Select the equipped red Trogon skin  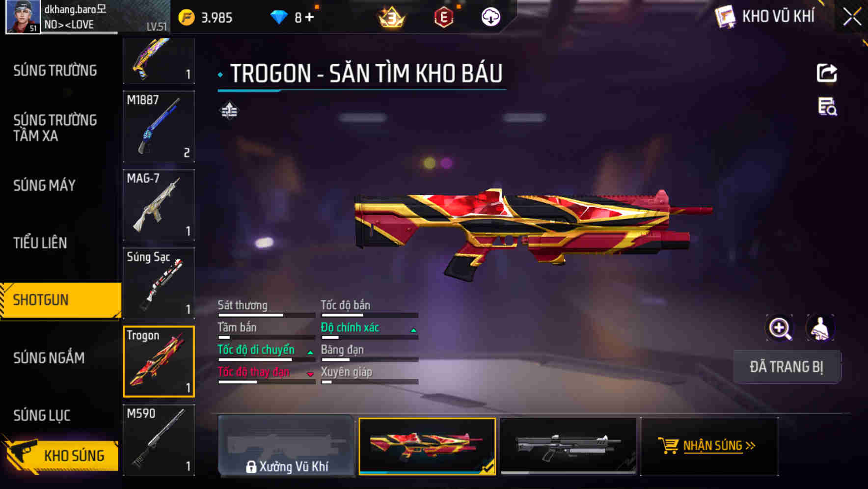pos(427,446)
